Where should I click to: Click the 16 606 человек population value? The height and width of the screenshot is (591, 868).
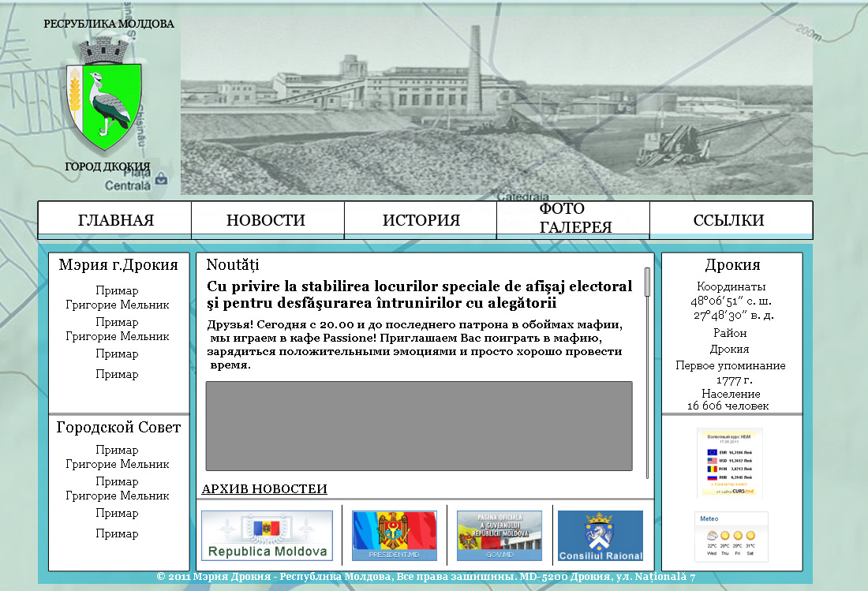tap(728, 406)
